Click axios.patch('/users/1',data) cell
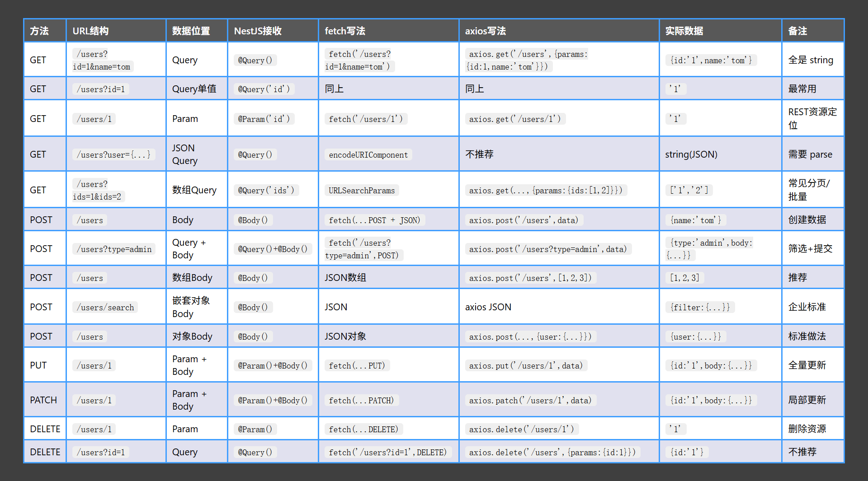The height and width of the screenshot is (481, 868). pos(559,400)
